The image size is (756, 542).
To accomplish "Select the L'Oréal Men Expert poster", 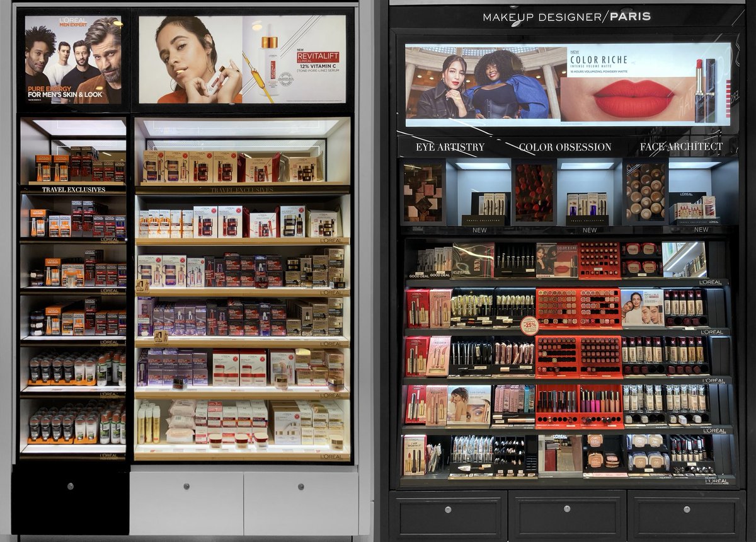I will click(x=71, y=60).
